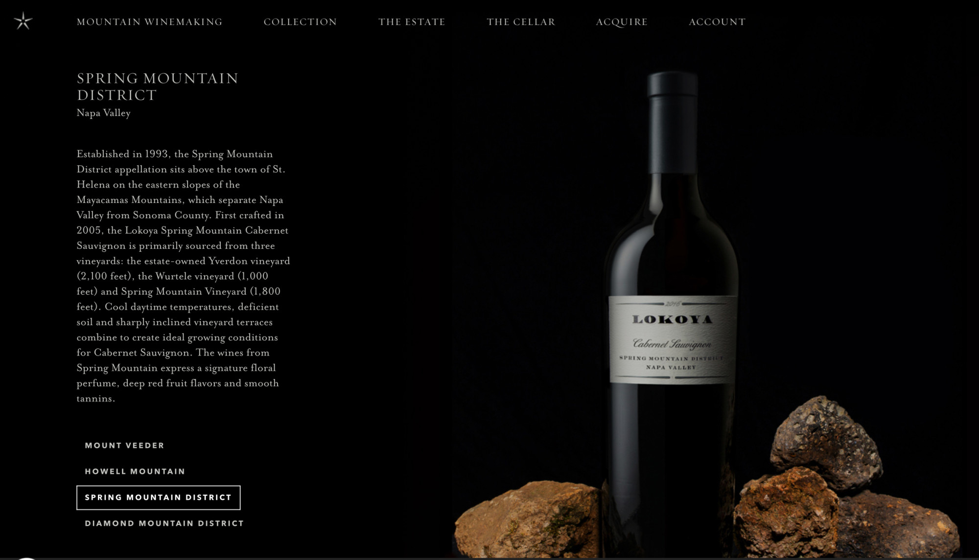Screen dimensions: 979x560
Task: Click the Lokoya star logo icon
Action: pyautogui.click(x=23, y=21)
